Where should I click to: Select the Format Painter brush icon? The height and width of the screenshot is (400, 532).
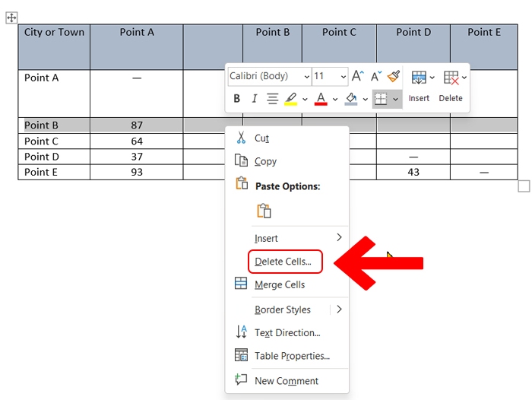pyautogui.click(x=393, y=76)
